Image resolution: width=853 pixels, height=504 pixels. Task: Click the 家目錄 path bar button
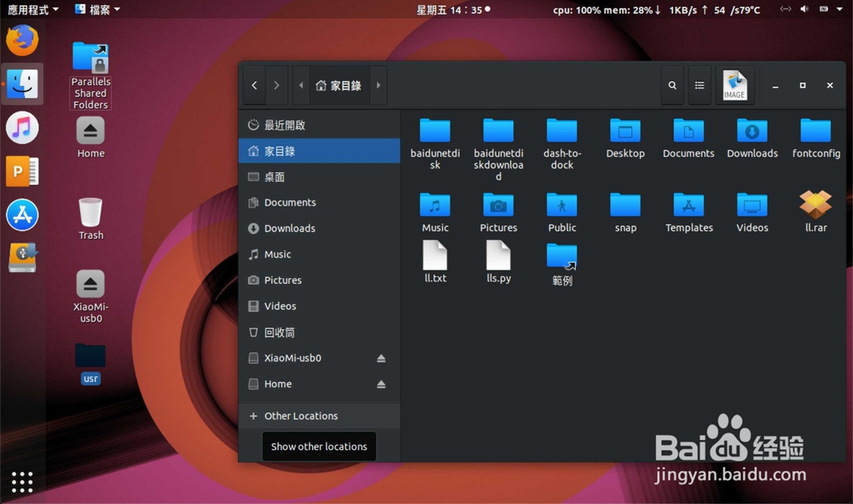click(339, 85)
